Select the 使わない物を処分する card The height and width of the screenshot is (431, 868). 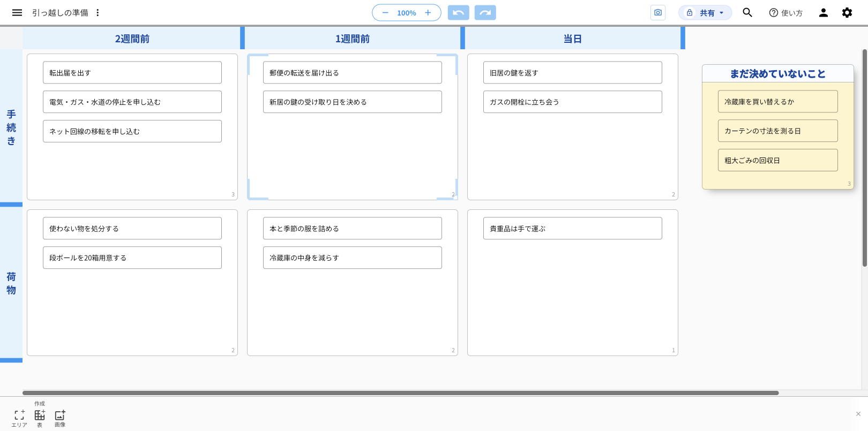(132, 228)
